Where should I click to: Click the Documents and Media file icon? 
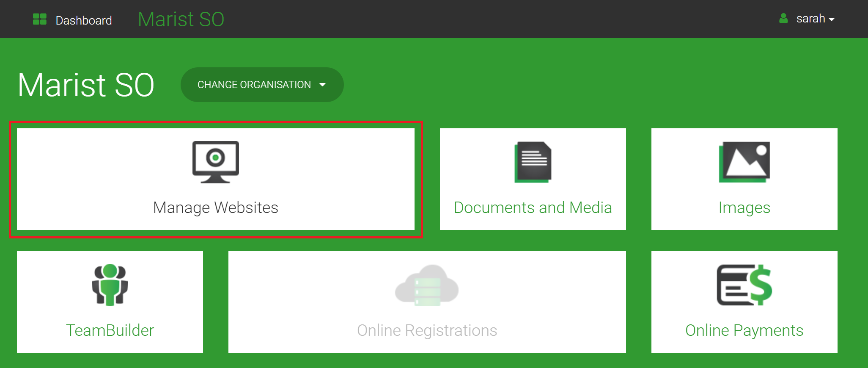(x=533, y=162)
